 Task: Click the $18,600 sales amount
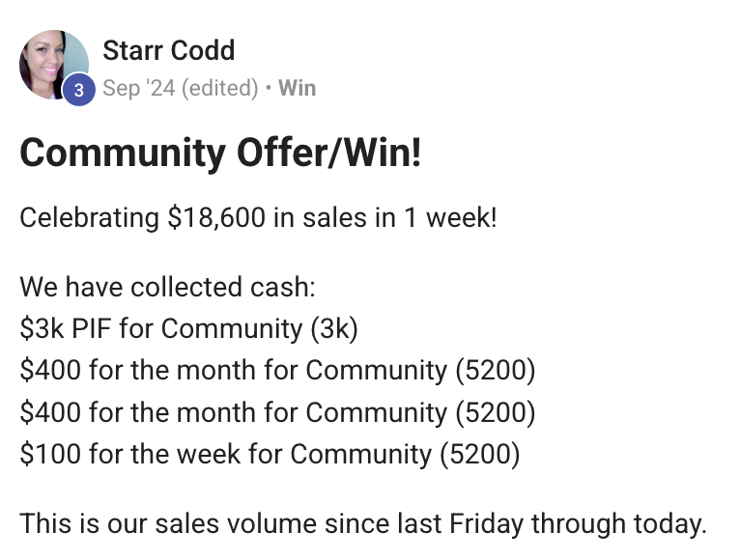[216, 216]
